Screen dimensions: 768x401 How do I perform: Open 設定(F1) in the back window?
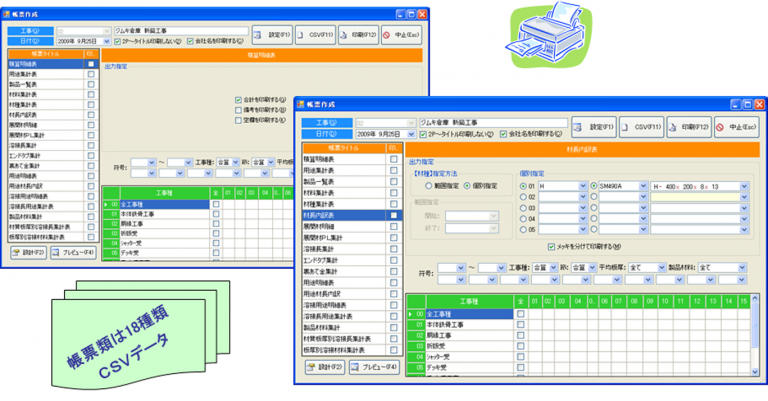[x=273, y=35]
